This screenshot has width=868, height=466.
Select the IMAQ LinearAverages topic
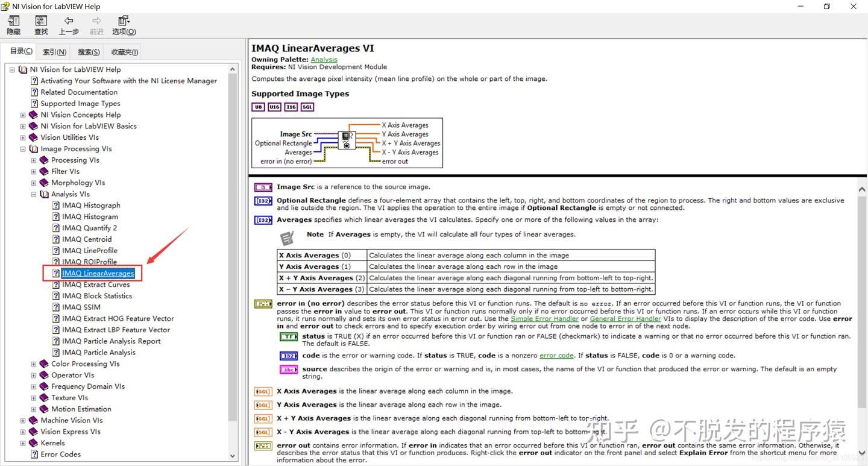point(98,273)
